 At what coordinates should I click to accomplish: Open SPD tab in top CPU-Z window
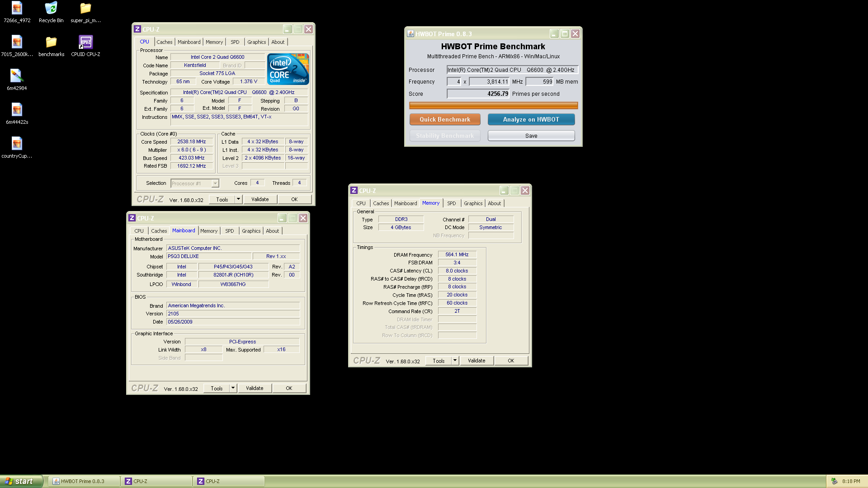point(235,42)
